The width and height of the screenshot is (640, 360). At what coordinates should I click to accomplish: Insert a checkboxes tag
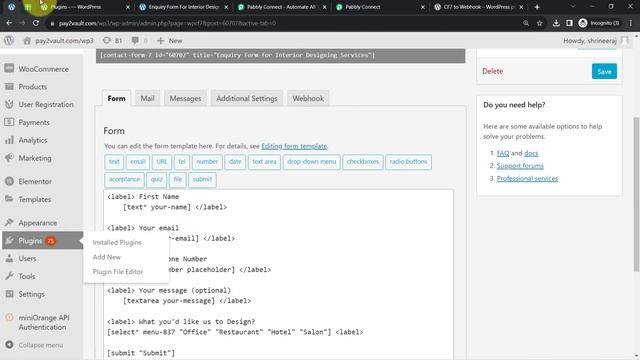[x=363, y=162]
